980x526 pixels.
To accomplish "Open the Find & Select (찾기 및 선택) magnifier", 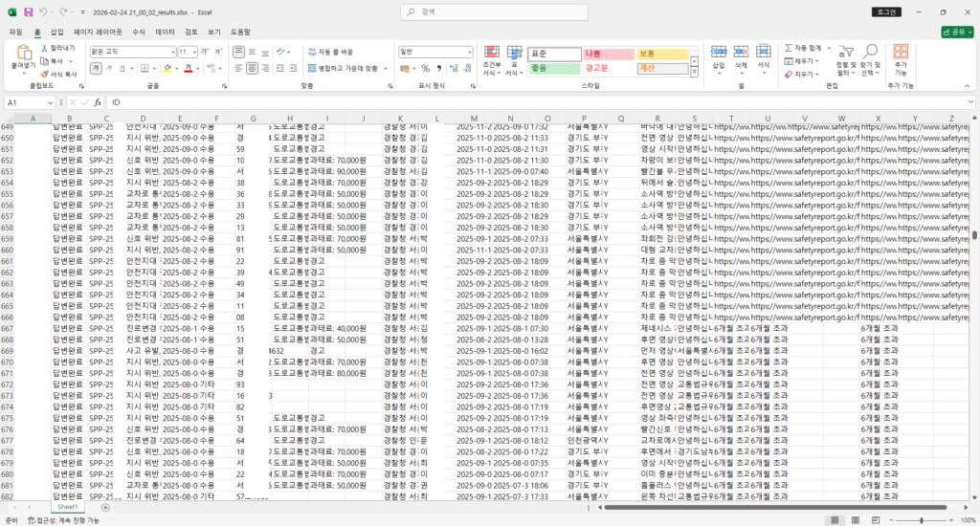I will coord(871,60).
